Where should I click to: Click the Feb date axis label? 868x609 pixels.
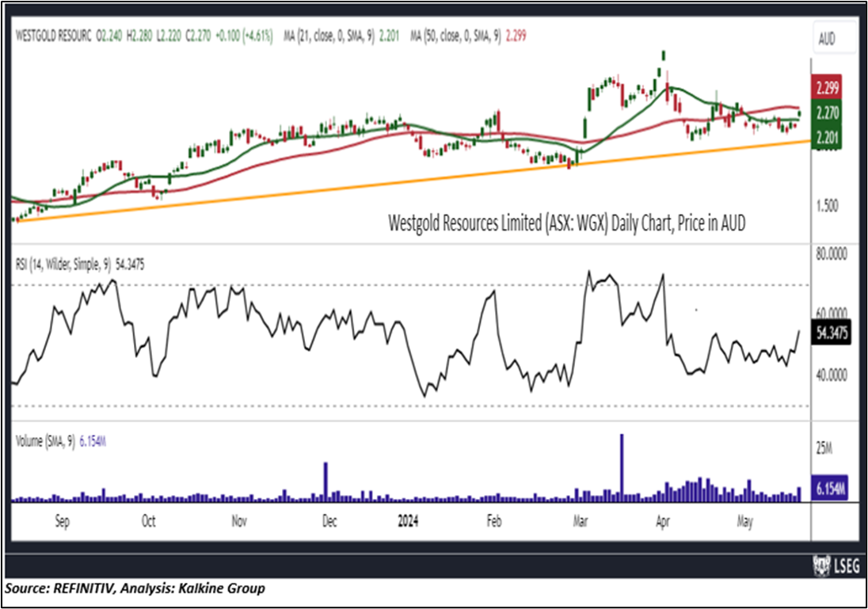point(493,522)
